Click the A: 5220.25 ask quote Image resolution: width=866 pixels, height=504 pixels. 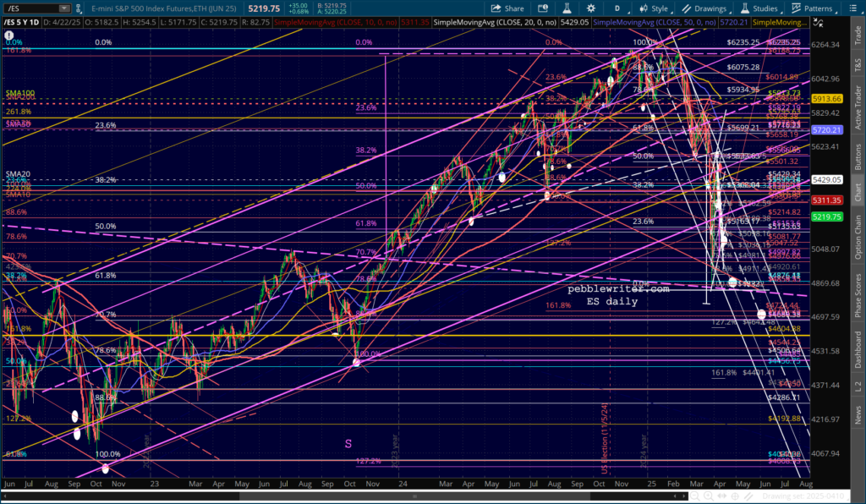(x=332, y=12)
